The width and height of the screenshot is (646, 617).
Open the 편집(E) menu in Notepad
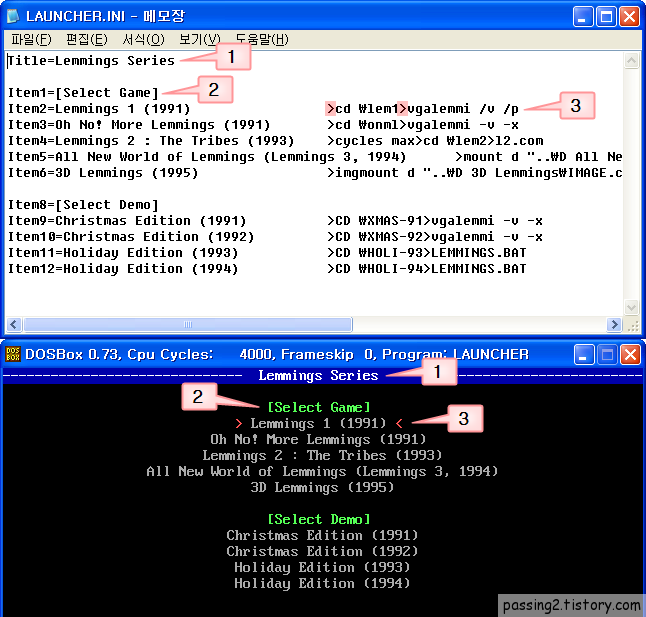(87, 40)
